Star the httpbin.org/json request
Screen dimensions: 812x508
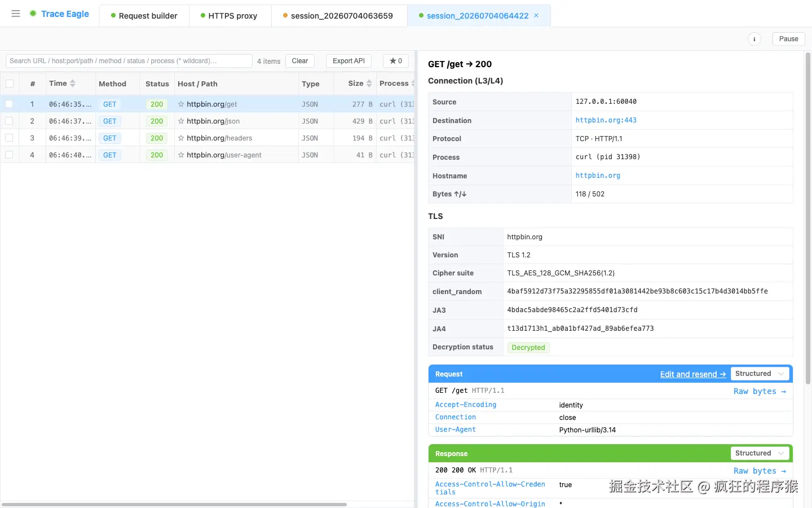(x=181, y=121)
